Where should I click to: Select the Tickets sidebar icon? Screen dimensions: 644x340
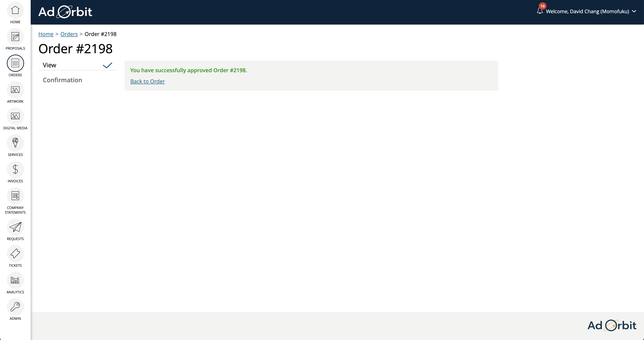15,254
